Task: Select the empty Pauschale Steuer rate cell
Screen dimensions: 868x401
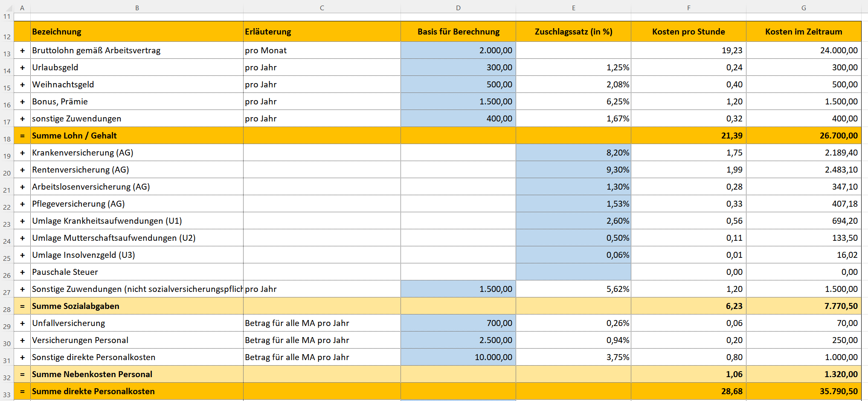Action: click(573, 272)
